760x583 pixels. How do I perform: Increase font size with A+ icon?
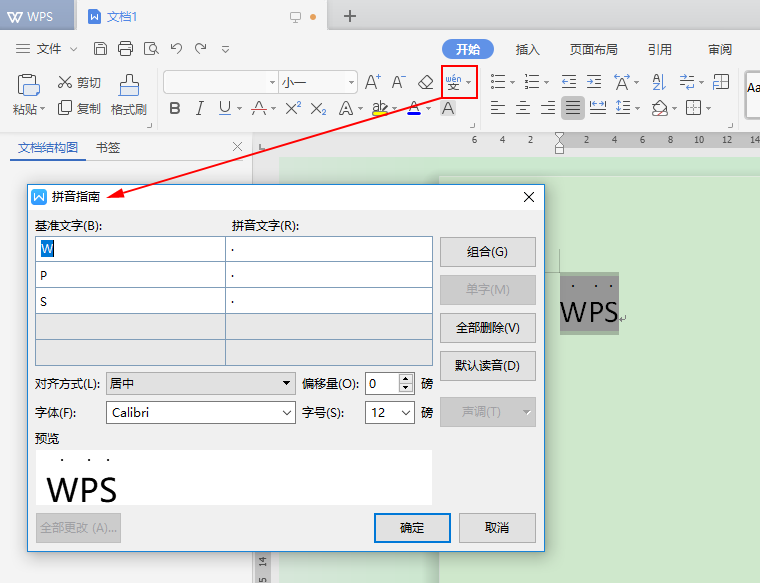click(x=373, y=82)
